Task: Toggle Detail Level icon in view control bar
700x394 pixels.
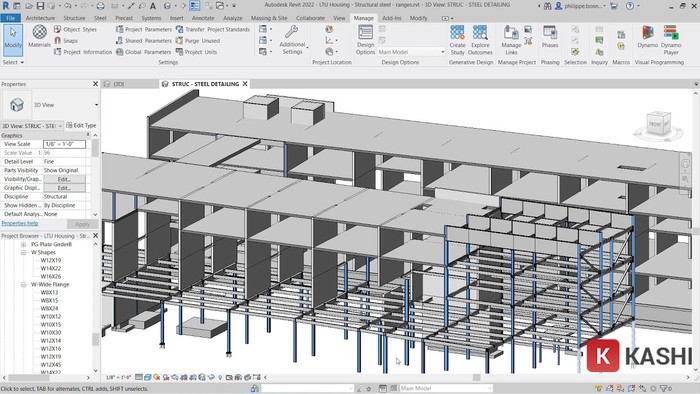Action: click(x=139, y=377)
